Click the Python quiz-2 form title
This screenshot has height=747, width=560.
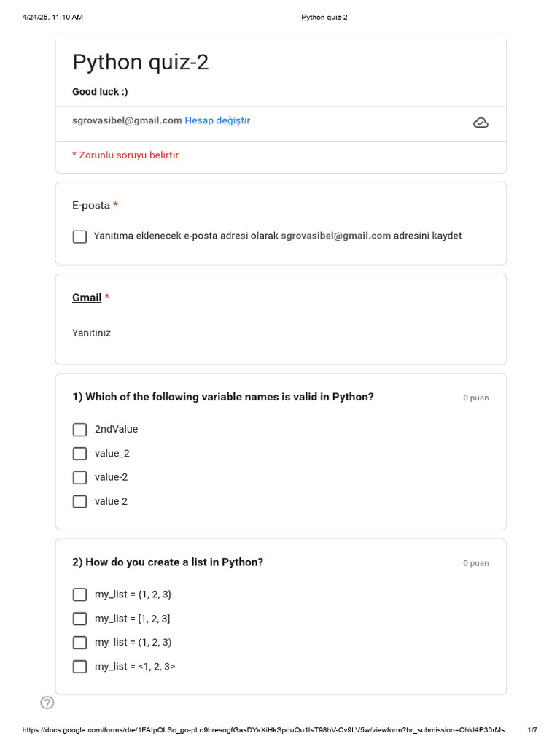tap(141, 63)
